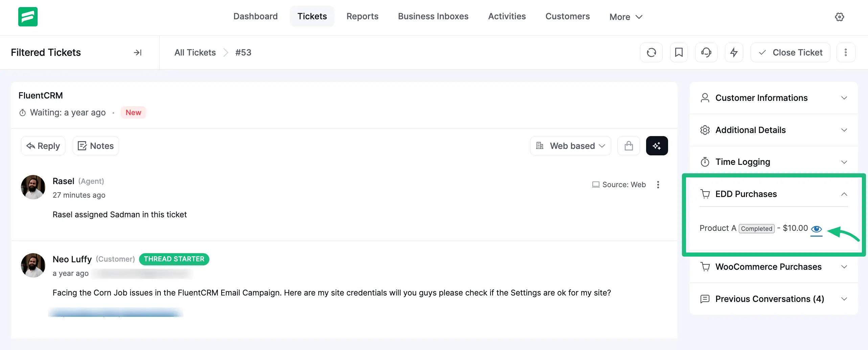Click the shopping bag icon beside Web based
Viewport: 868px width, 350px height.
pos(629,146)
